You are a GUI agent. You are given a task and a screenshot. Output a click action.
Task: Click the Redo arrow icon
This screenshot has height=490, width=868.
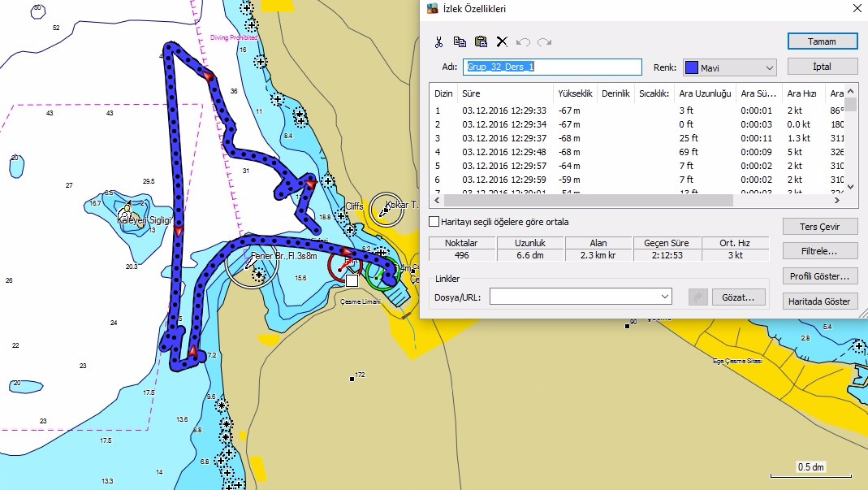coord(544,42)
